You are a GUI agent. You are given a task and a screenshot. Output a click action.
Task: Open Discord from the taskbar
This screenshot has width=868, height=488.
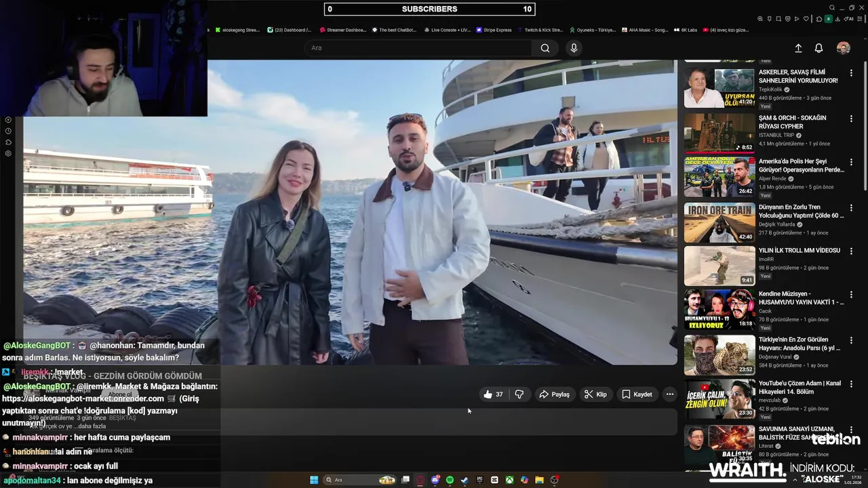(435, 480)
